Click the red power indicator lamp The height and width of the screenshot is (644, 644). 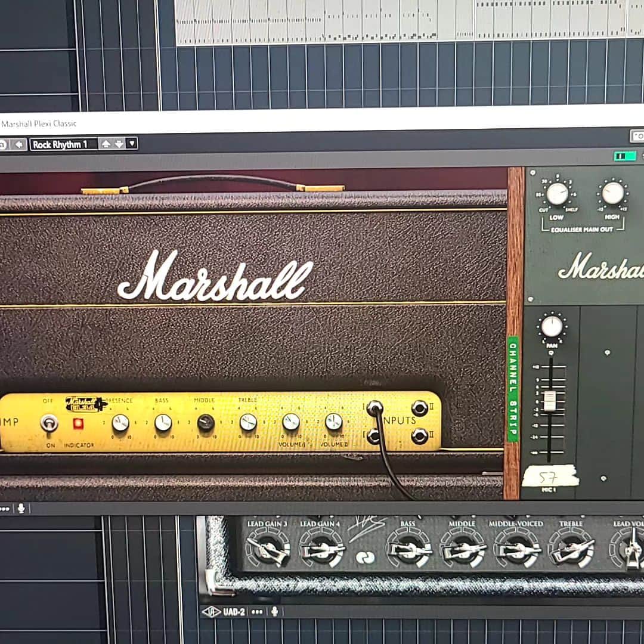click(78, 423)
